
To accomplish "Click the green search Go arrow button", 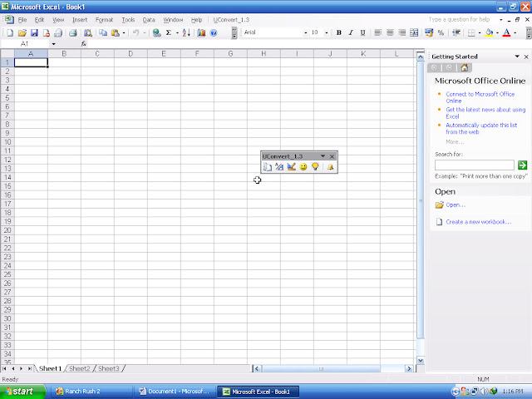I will 523,165.
